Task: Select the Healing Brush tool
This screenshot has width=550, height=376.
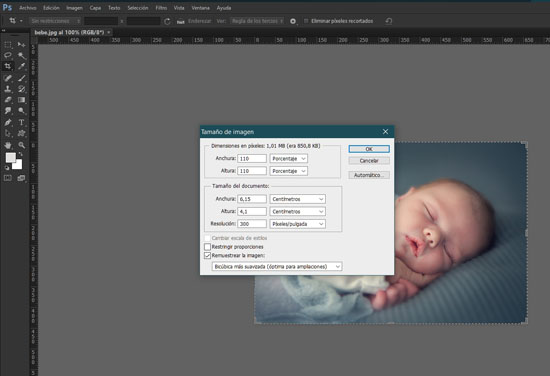Action: [x=8, y=78]
